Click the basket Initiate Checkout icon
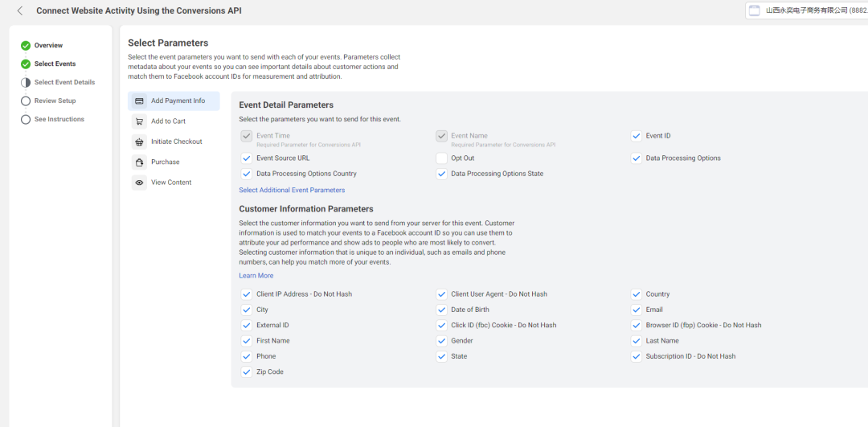Screen dimensions: 868x427 (x=140, y=142)
